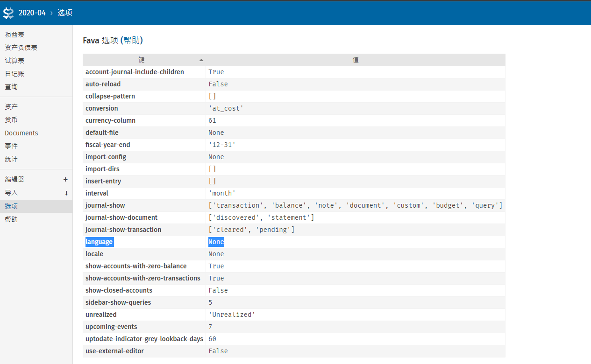Click the plus icon beside 编辑器

[x=65, y=179]
